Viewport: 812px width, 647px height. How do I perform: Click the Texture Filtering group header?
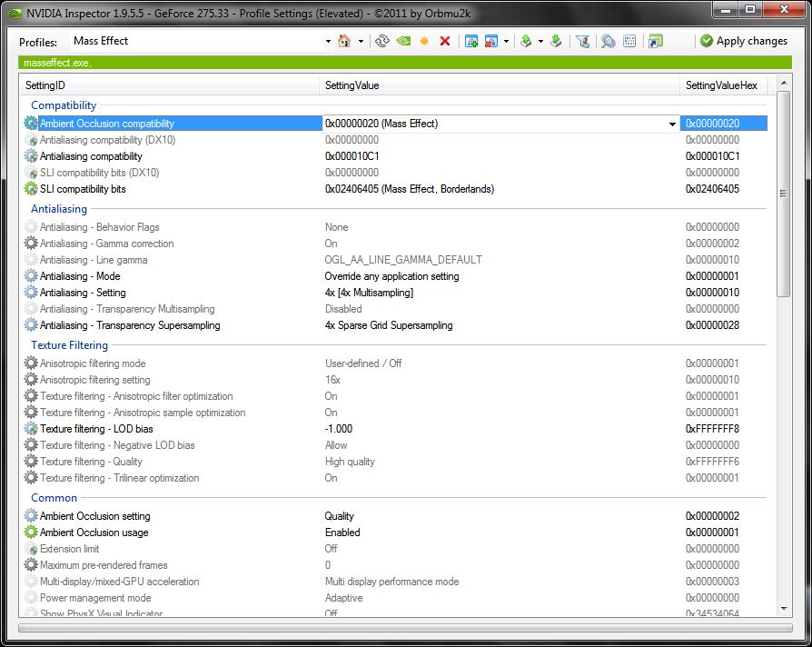click(x=69, y=345)
